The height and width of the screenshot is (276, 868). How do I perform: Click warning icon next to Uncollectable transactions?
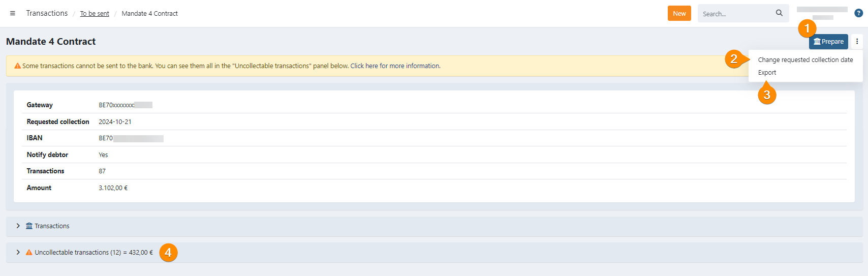tap(29, 253)
